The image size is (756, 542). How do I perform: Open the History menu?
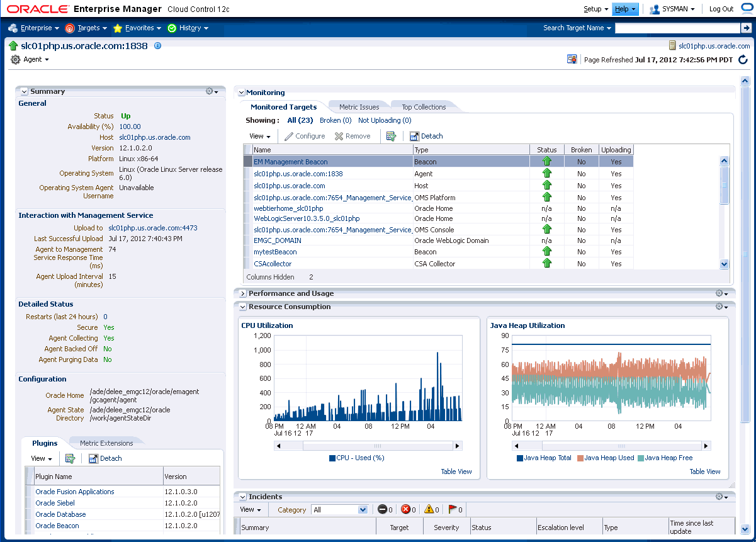189,28
